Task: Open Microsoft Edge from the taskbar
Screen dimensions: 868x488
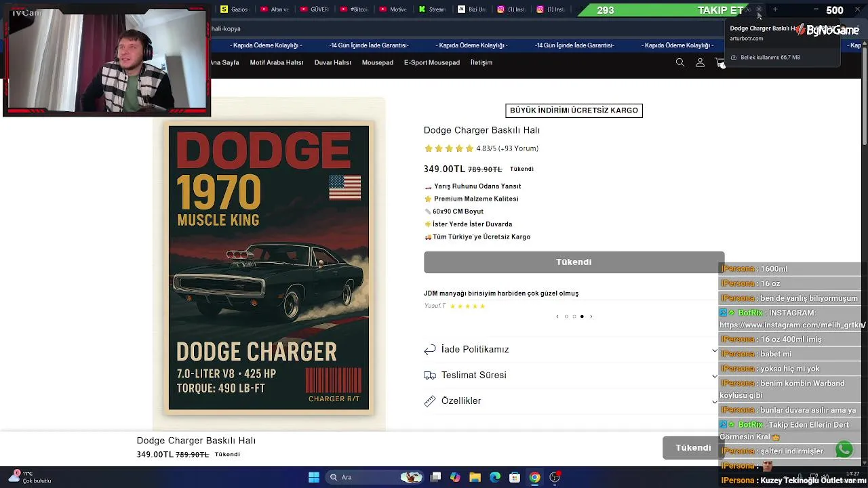Action: (495, 477)
